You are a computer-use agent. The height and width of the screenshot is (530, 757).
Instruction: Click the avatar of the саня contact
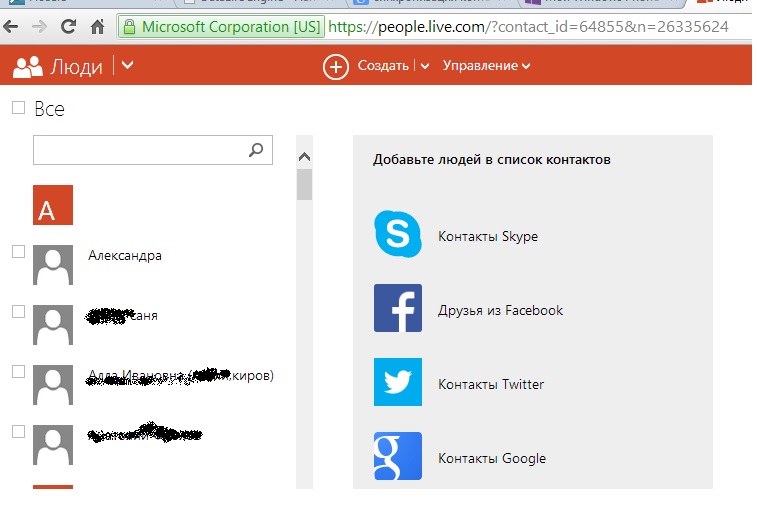click(53, 325)
